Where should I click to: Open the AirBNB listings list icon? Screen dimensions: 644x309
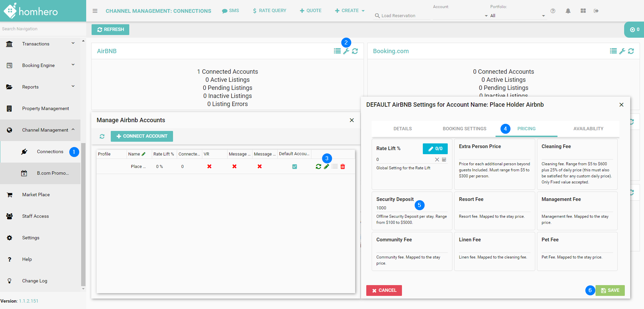337,51
